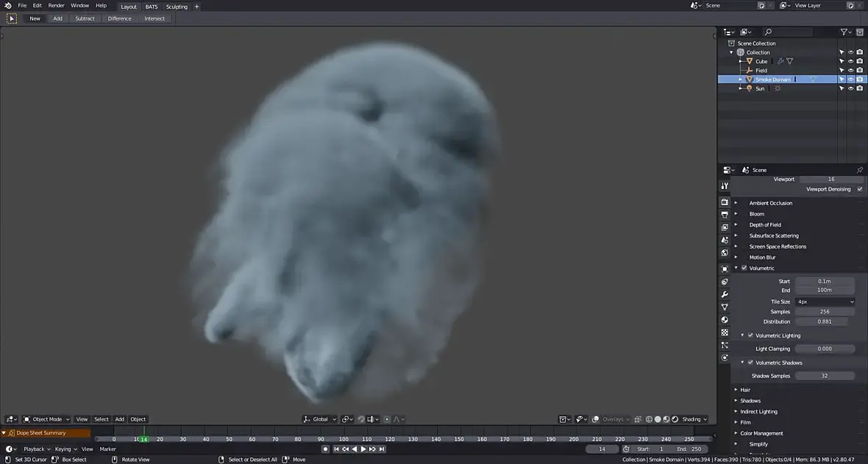Open the Shading options dropdown
Image resolution: width=868 pixels, height=464 pixels.
(694, 419)
